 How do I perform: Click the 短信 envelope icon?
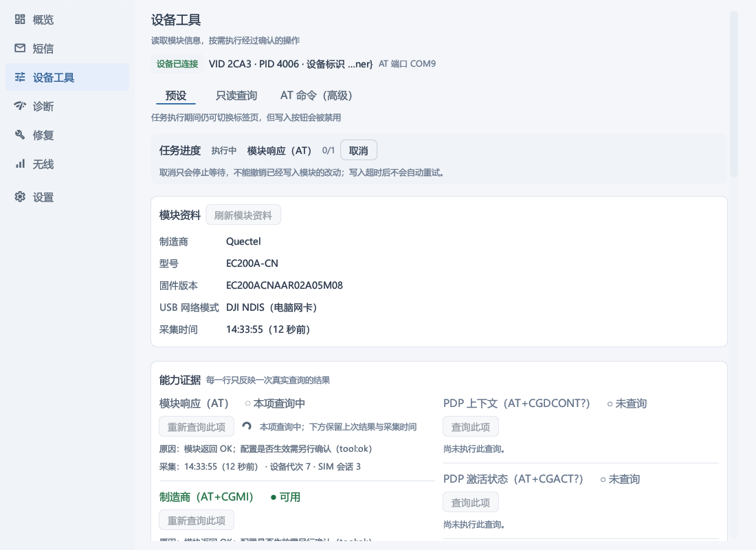[x=20, y=48]
